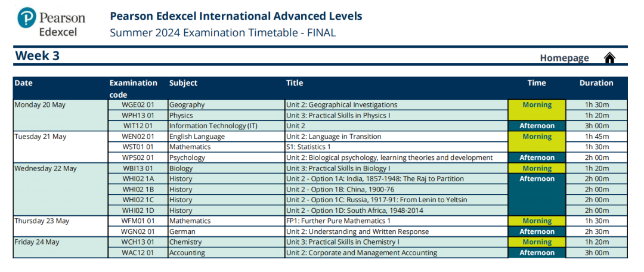Select examination code WST01 01
The image size is (644, 272).
[x=138, y=147]
